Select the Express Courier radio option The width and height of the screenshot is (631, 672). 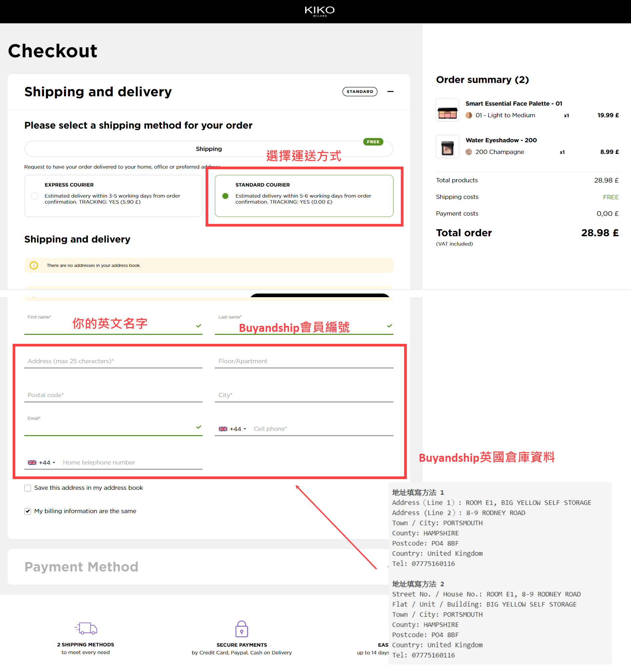click(34, 196)
